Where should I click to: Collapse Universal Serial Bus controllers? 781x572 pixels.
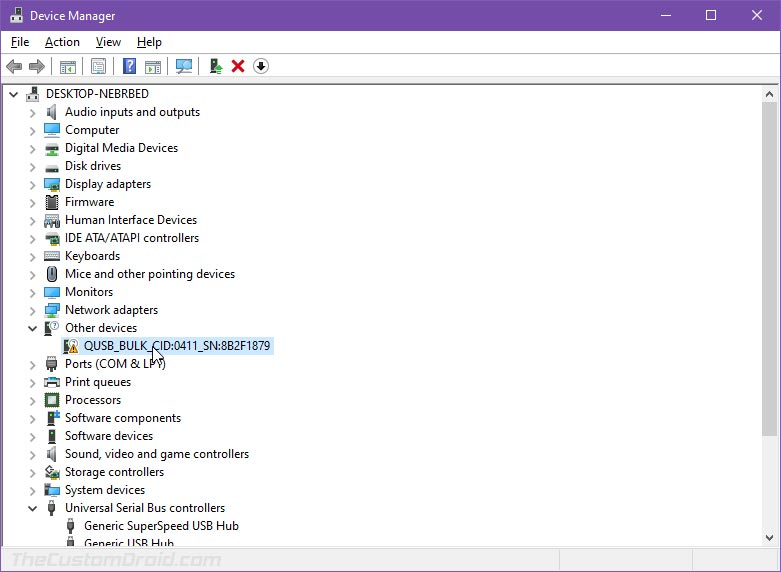point(33,508)
